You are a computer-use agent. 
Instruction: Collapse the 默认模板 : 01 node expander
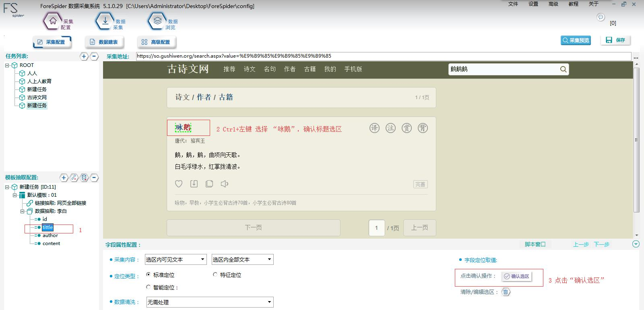coord(15,195)
